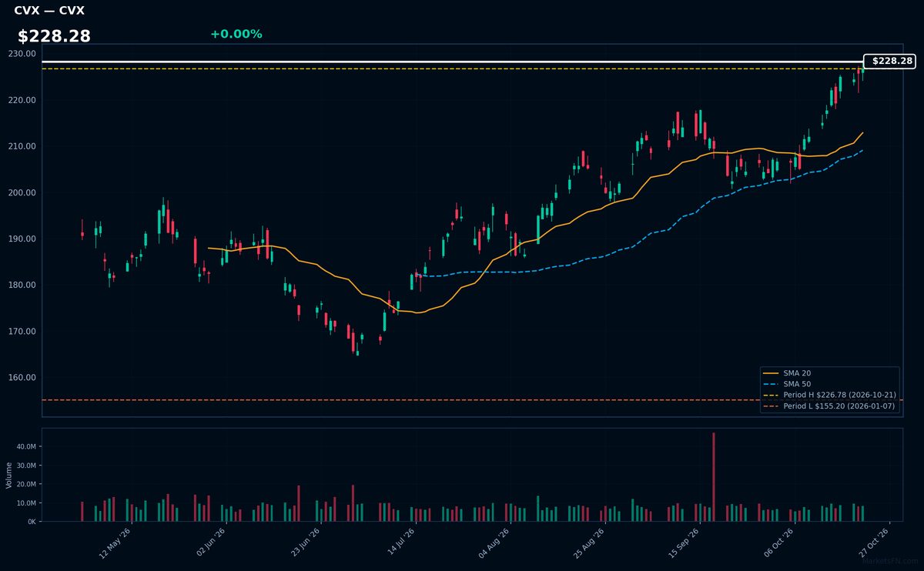Click the CVX — CVX chart title

[x=49, y=11]
